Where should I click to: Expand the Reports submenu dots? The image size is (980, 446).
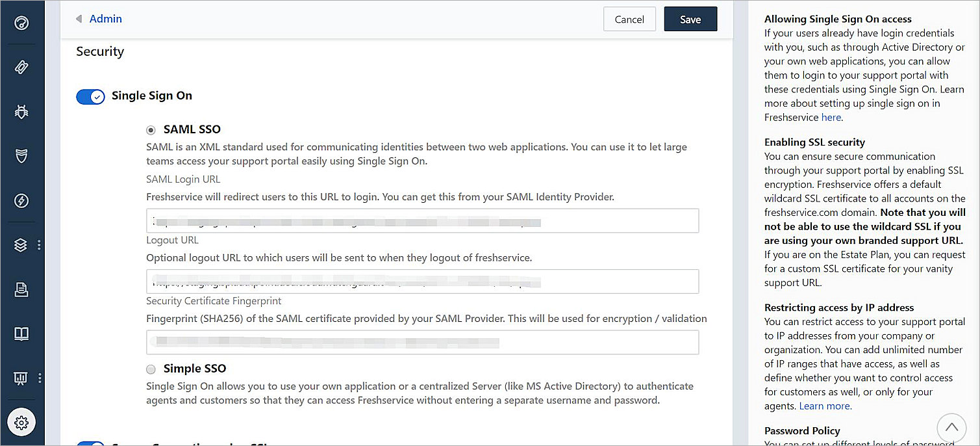pyautogui.click(x=40, y=378)
